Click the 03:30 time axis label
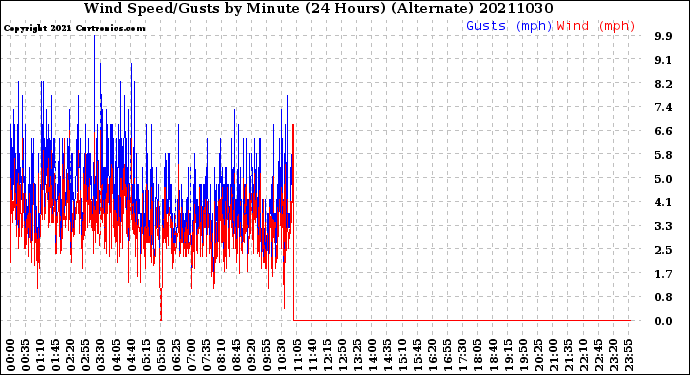Screen dimensions: 690x375 (x=101, y=355)
